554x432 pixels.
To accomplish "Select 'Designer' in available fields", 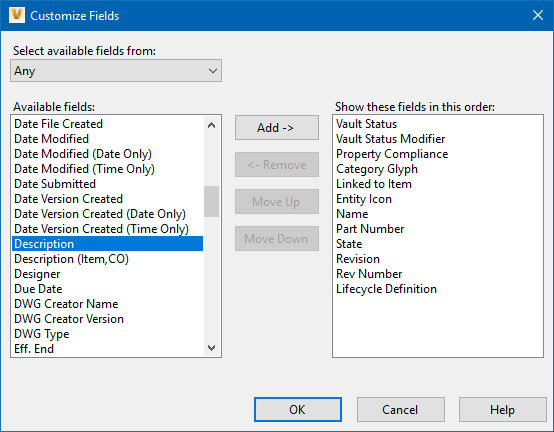I will [x=107, y=274].
